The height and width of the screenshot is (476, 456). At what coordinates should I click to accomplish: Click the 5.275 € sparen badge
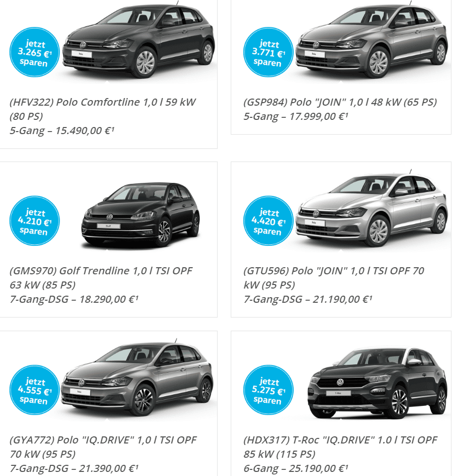click(x=268, y=390)
